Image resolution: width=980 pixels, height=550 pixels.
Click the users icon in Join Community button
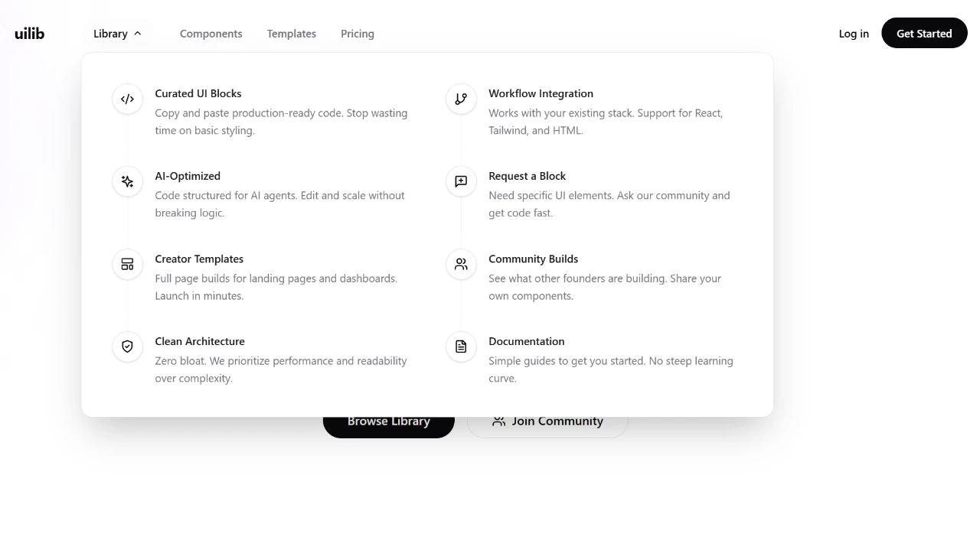point(499,421)
